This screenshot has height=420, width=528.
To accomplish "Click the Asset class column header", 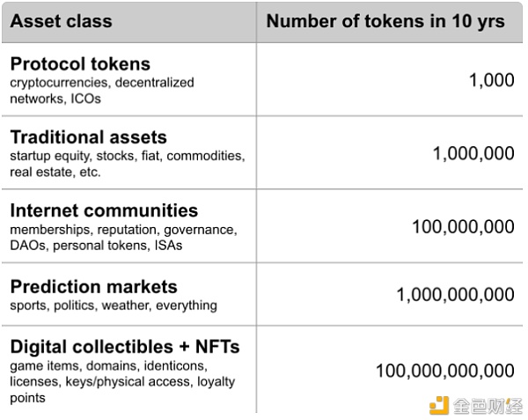I will point(61,21).
